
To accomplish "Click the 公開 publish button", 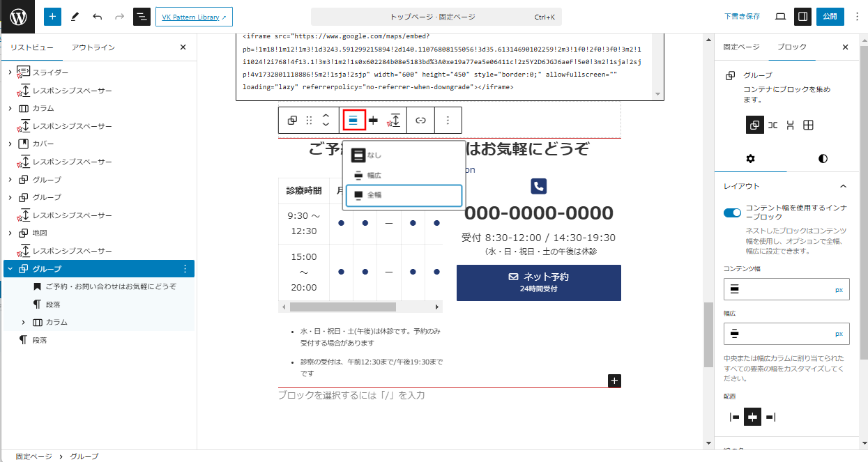I will pos(830,17).
